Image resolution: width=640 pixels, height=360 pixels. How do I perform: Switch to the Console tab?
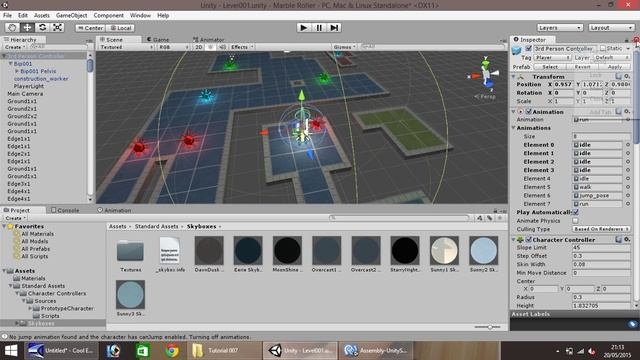(65, 210)
